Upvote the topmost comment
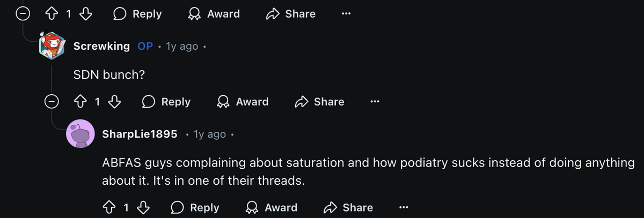 click(53, 14)
